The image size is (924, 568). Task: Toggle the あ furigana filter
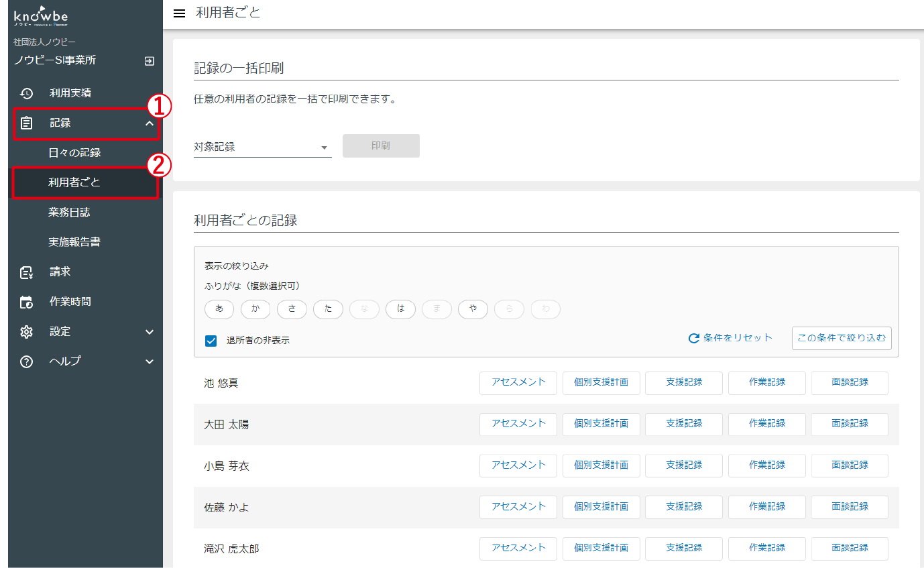219,309
